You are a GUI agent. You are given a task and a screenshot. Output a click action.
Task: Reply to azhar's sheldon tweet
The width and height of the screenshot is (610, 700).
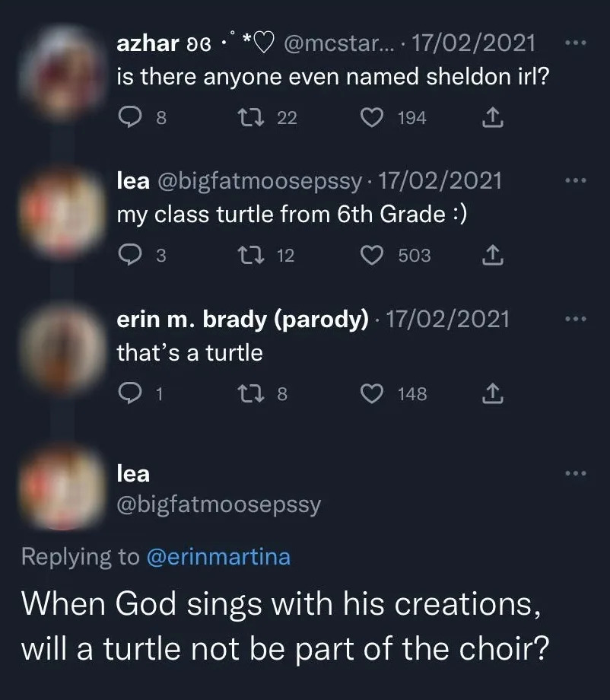[x=132, y=118]
